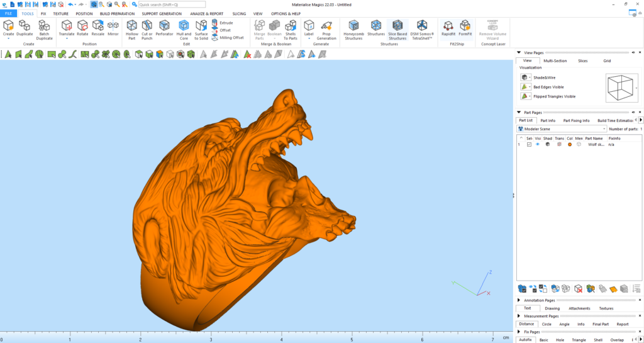The height and width of the screenshot is (343, 644).
Task: Switch to the Slices view tab
Action: click(583, 61)
